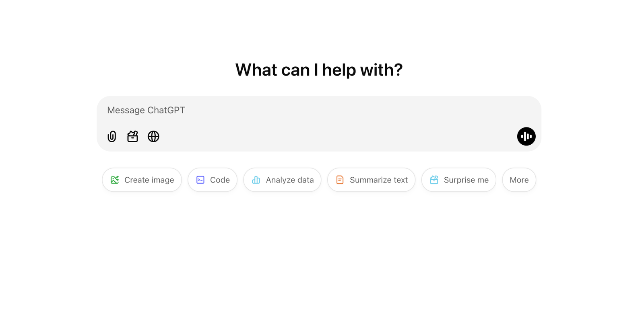Click the word "help" in the main heading
The image size is (644, 322).
pos(339,70)
